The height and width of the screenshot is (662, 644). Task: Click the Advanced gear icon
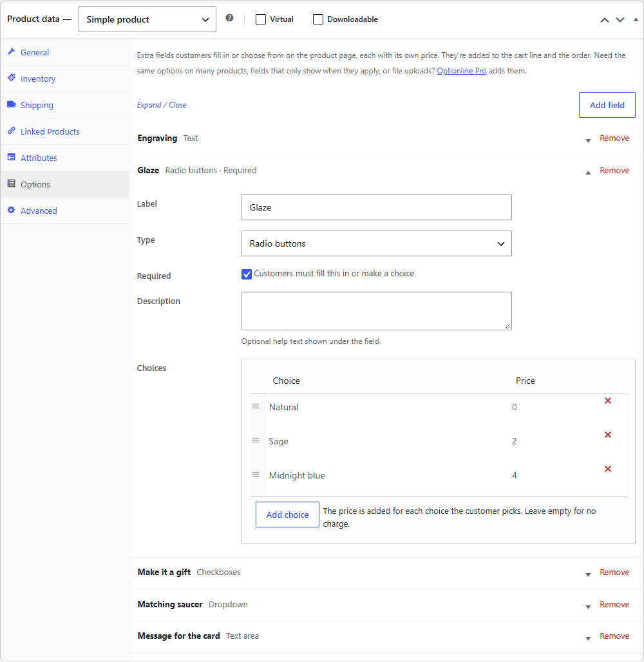point(12,210)
